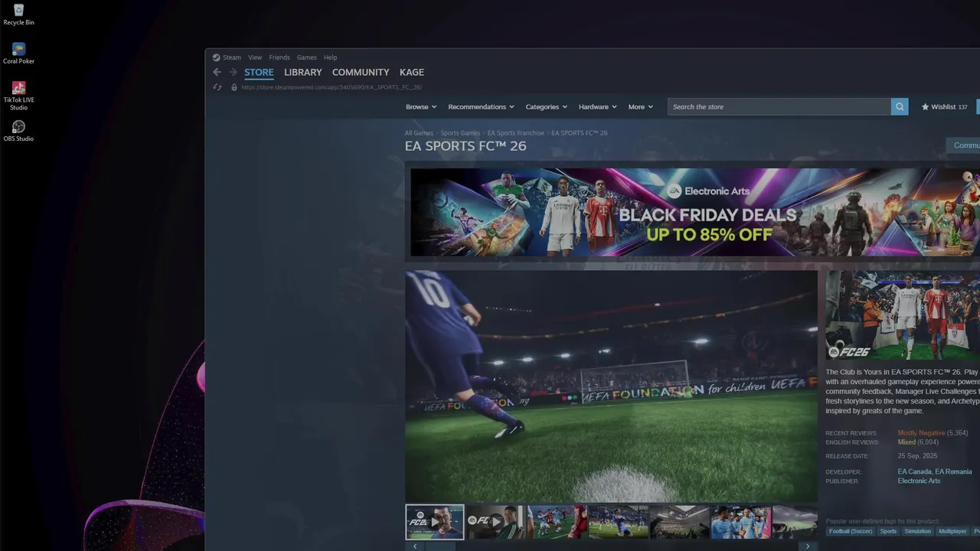
Task: Select the second trailer thumbnail
Action: pos(496,522)
